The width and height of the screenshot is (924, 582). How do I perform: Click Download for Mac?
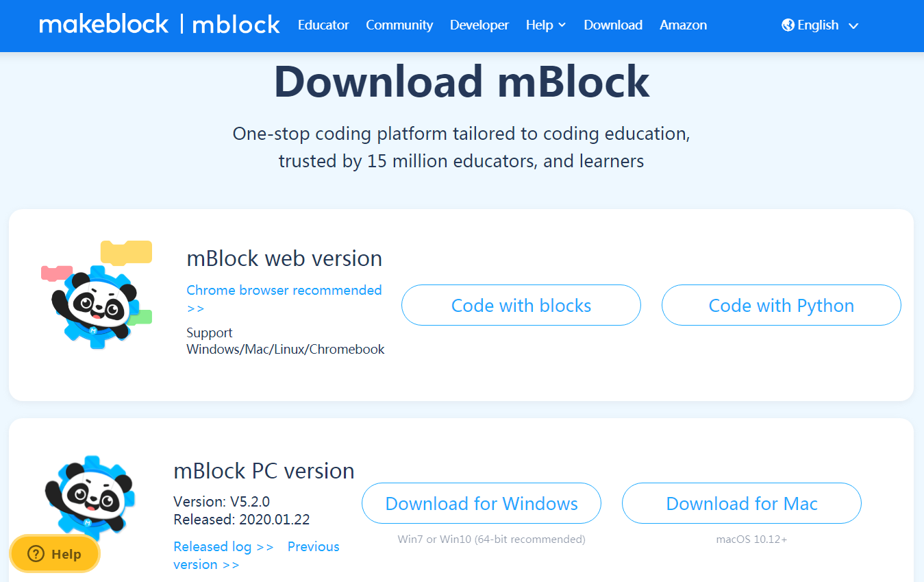tap(742, 503)
